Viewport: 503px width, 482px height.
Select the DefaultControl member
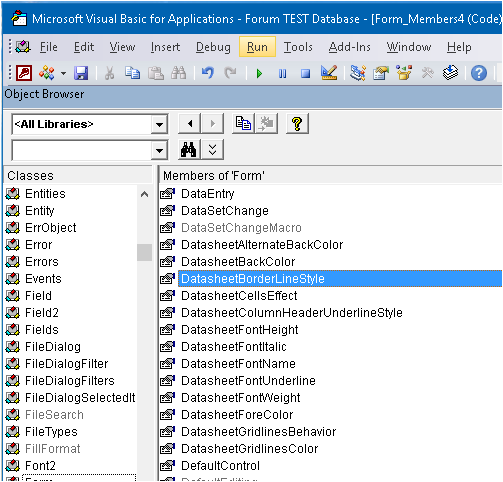click(220, 466)
